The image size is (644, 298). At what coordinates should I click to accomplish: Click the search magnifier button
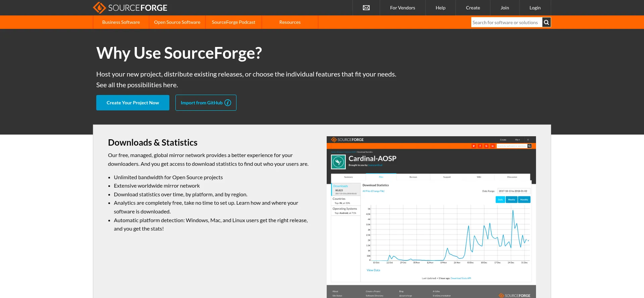coord(546,22)
